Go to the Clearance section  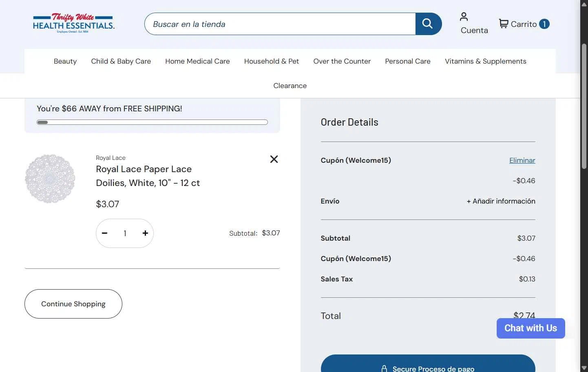point(290,86)
